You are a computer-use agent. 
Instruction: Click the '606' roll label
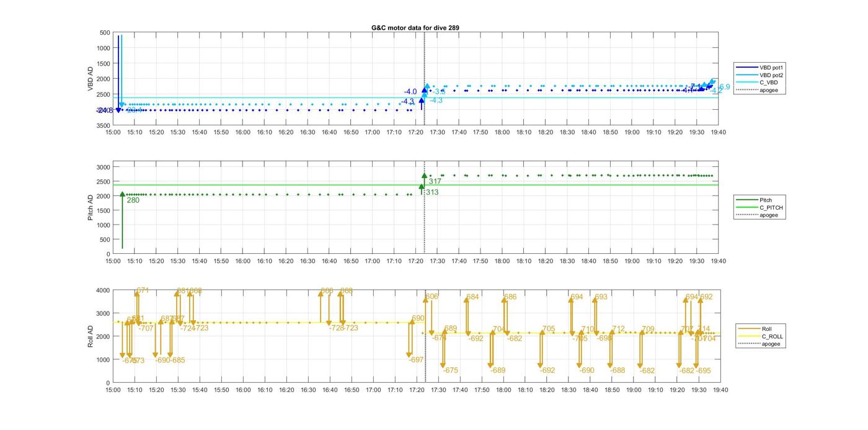point(432,297)
